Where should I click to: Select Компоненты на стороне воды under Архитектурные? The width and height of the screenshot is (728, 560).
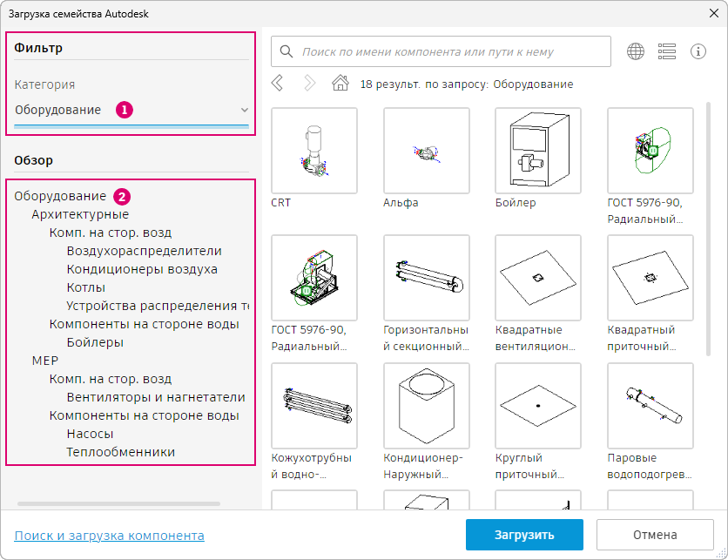click(144, 324)
